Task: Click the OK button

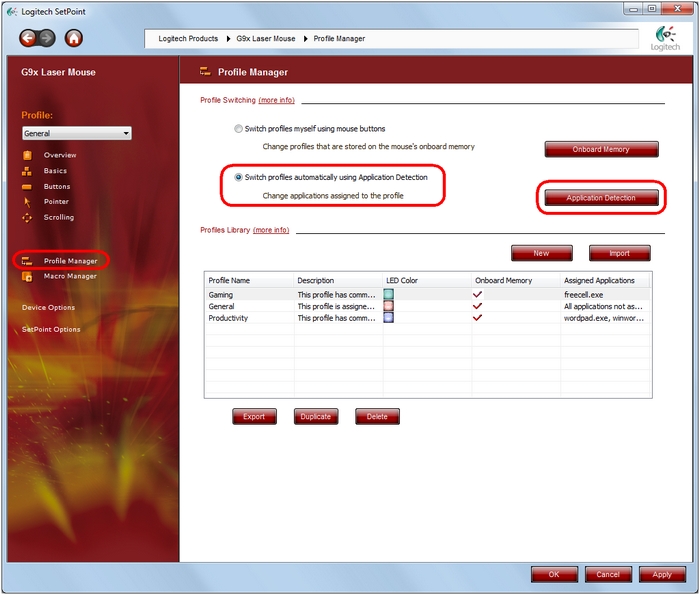Action: pos(554,574)
